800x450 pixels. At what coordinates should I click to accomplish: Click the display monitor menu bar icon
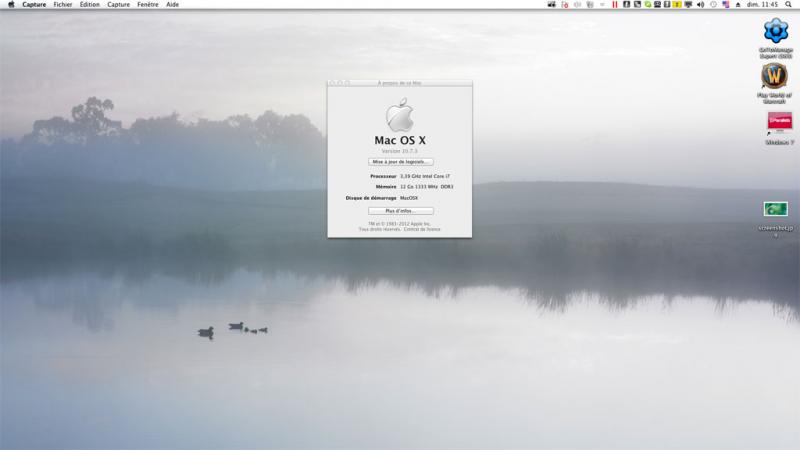688,4
